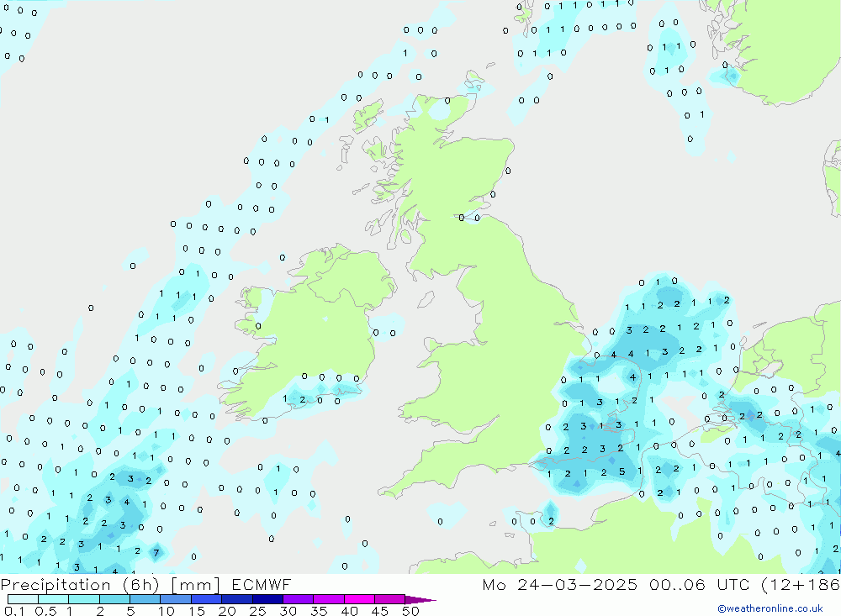
Task: Click the 35–40 mm legend color swatch
Action: [x=329, y=599]
